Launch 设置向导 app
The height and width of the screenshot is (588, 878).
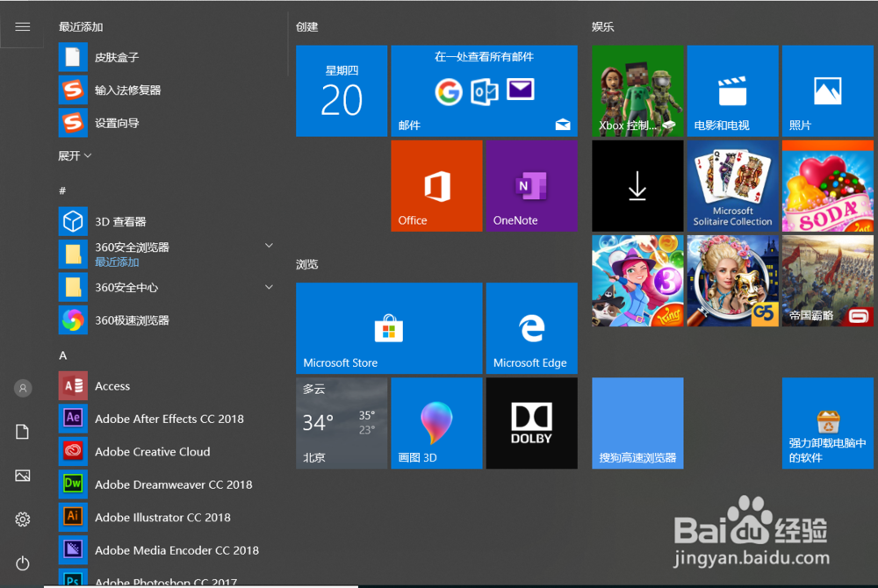[168, 123]
